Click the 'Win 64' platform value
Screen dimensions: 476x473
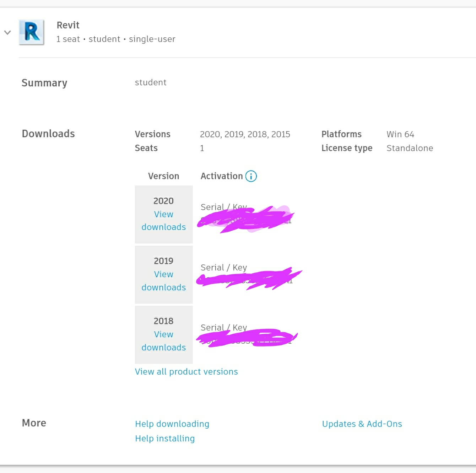(x=400, y=134)
